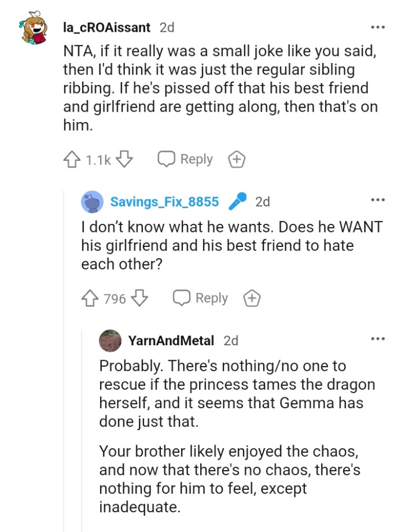Open the overflow menu on la_cROAissant's comment
This screenshot has width=405, height=532.
[378, 27]
